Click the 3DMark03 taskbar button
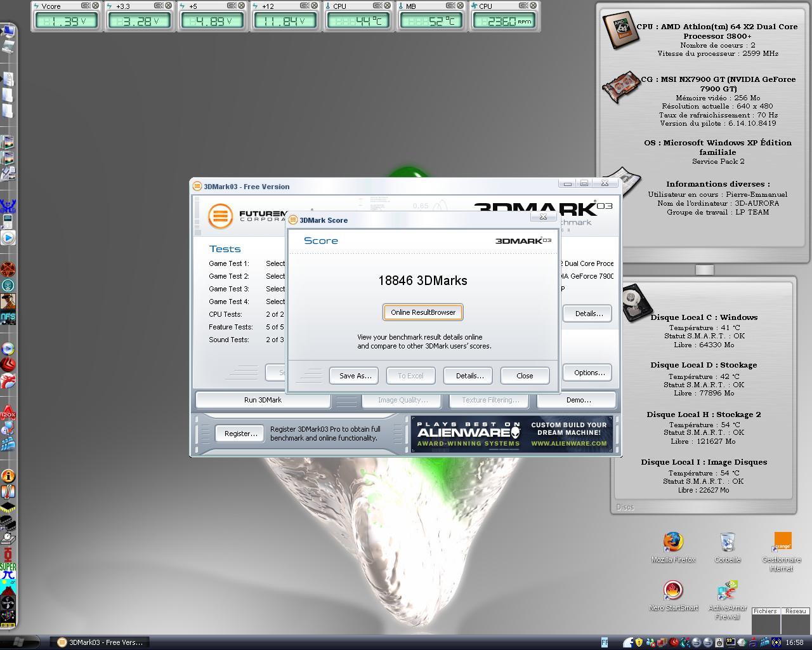Image resolution: width=812 pixels, height=650 pixels. point(100,642)
